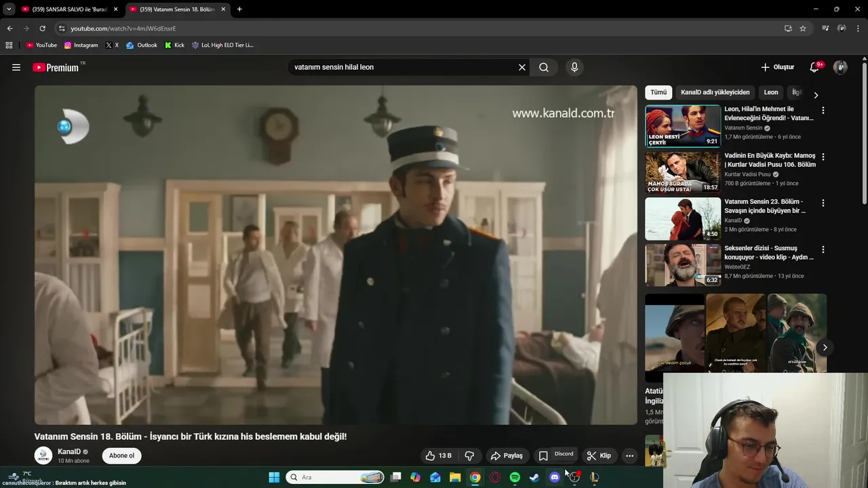Open Chrome three-dot menu
This screenshot has width=868, height=488.
pyautogui.click(x=859, y=28)
